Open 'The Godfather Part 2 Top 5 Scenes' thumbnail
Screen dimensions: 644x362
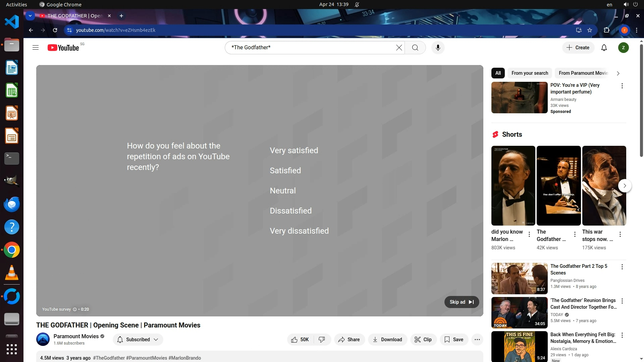point(519,278)
